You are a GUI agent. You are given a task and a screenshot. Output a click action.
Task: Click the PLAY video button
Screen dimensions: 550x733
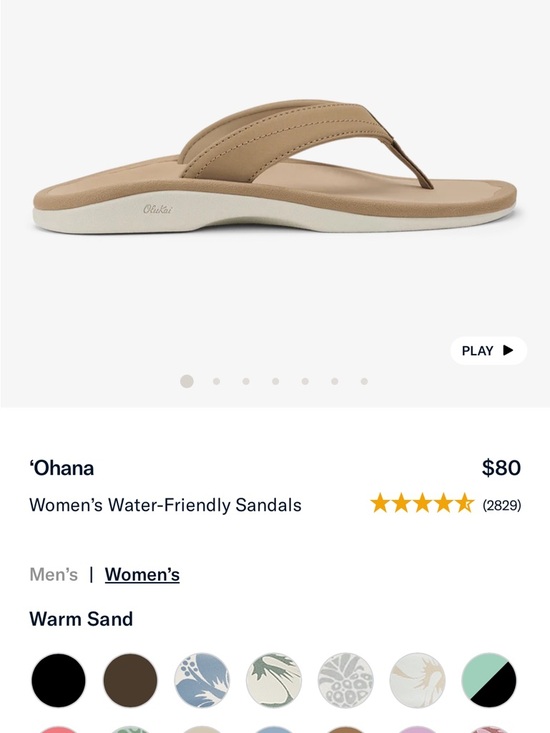(x=488, y=351)
